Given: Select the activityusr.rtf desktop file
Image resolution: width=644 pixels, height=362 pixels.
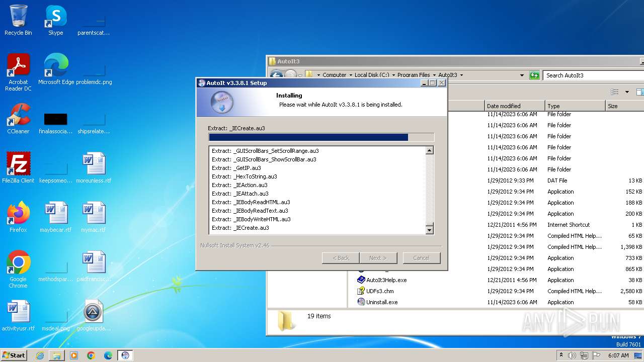Looking at the screenshot, I should (18, 316).
